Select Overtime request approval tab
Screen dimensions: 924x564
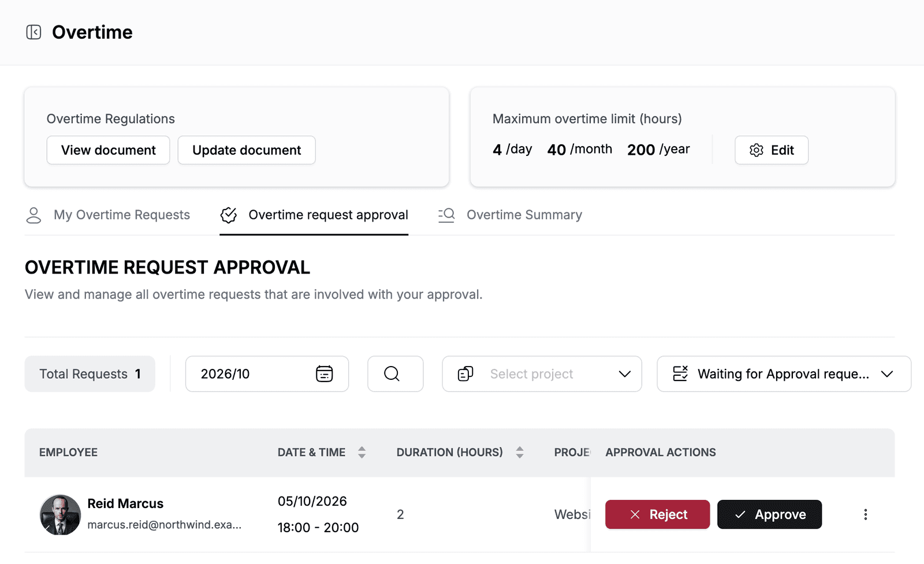pos(314,215)
